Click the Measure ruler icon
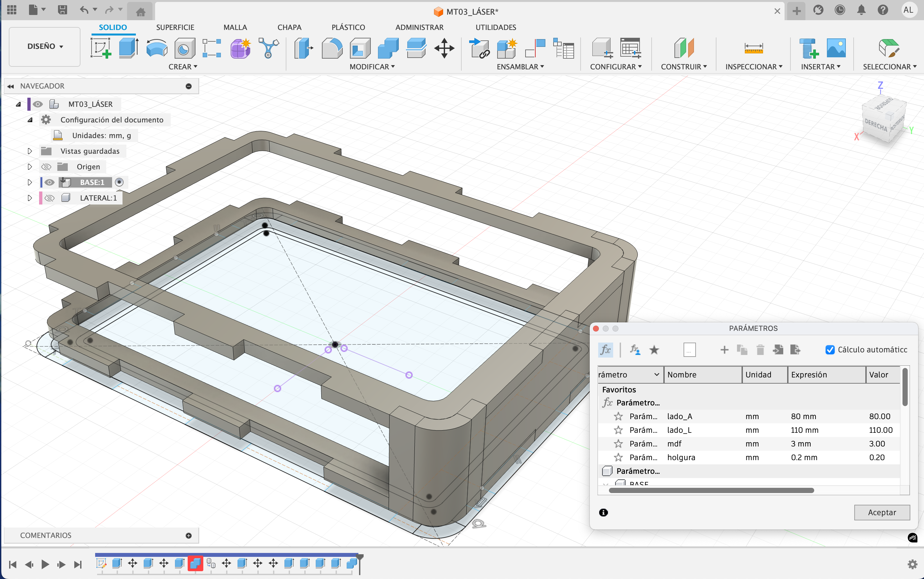 (x=753, y=49)
